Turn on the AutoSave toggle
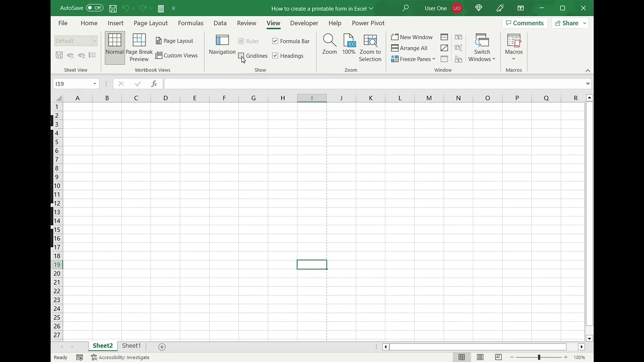The height and width of the screenshot is (362, 644). [x=94, y=8]
